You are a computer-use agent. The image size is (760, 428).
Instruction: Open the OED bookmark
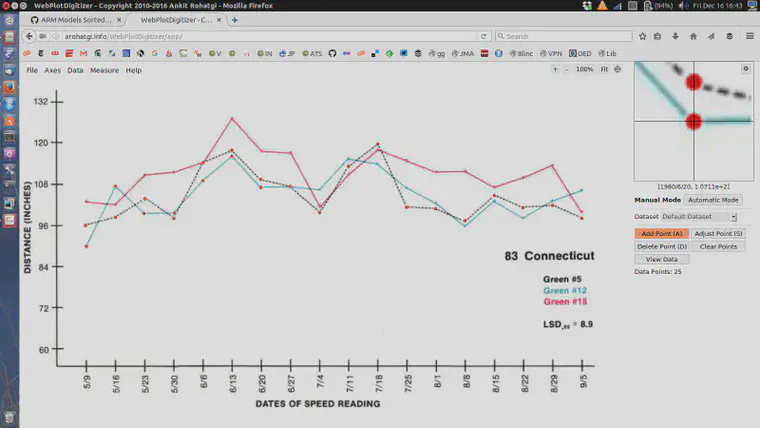click(580, 53)
